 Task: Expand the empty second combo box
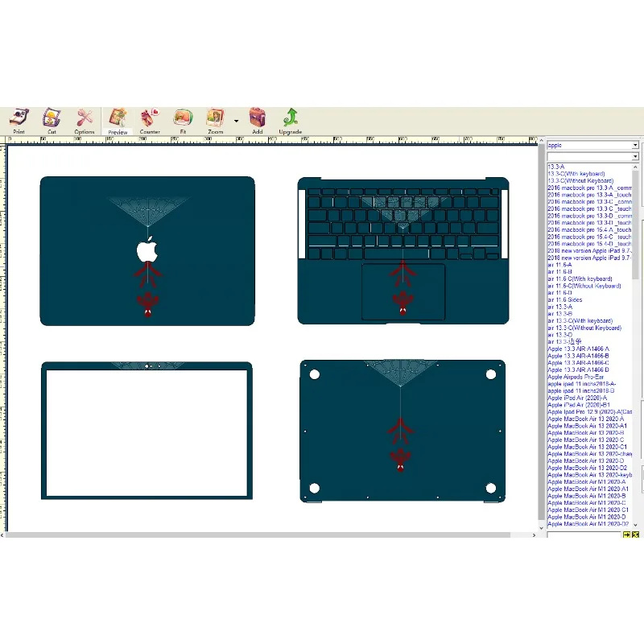point(635,156)
